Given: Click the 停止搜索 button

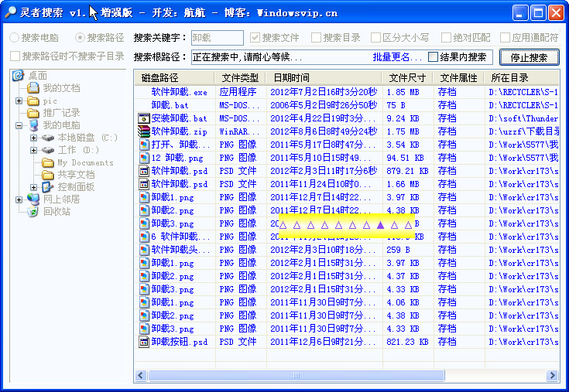Looking at the screenshot, I should point(529,57).
